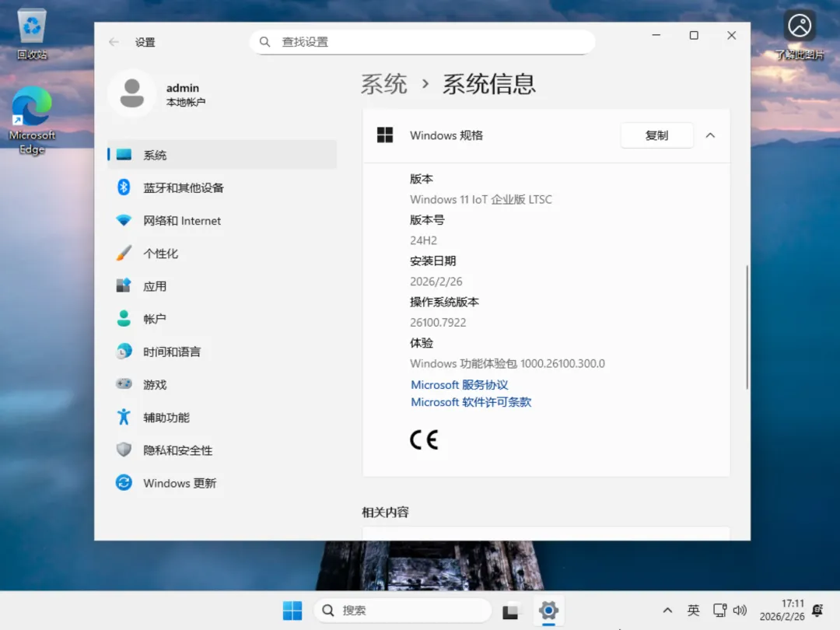Open the Microsoft 软件许可条款 link

point(471,402)
